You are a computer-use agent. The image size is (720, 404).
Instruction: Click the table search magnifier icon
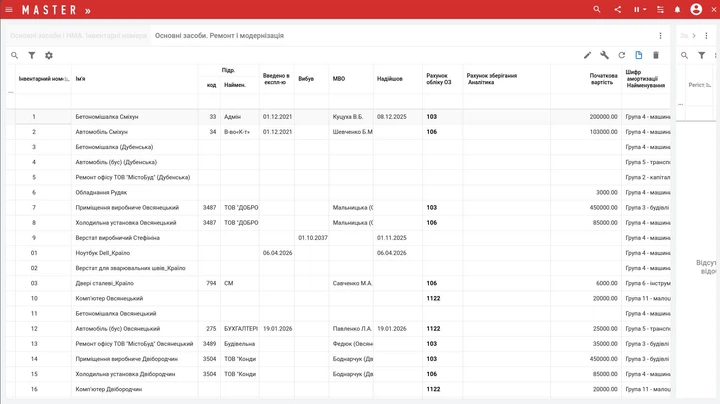[15, 55]
